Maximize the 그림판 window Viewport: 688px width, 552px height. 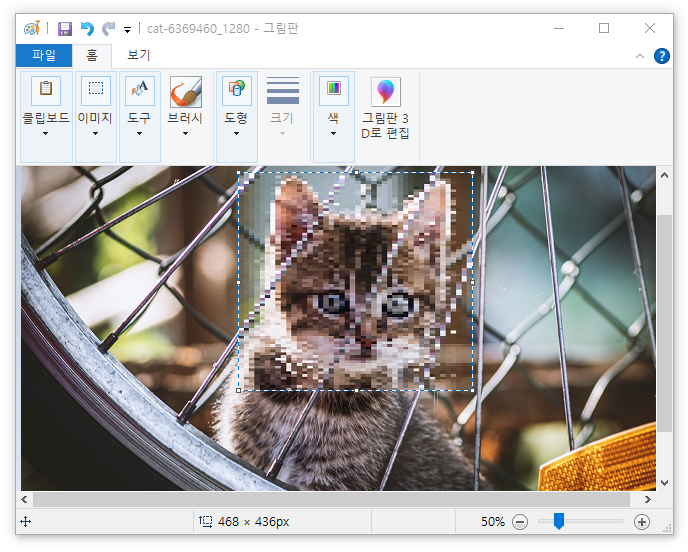[x=604, y=29]
